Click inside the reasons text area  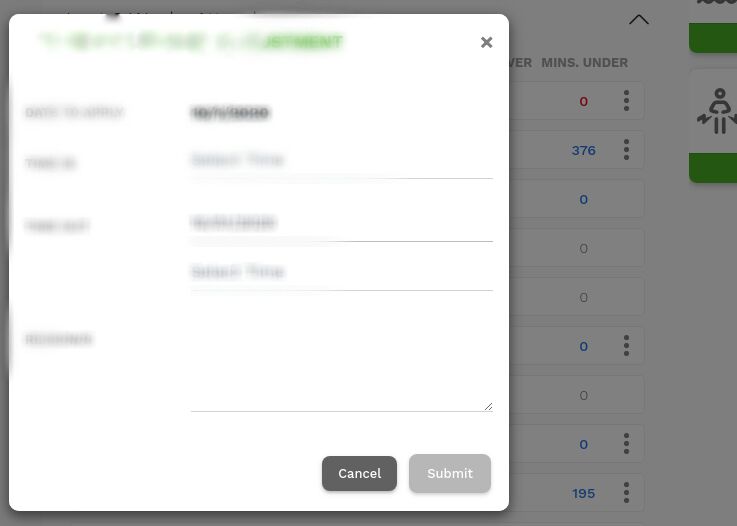[x=341, y=355]
